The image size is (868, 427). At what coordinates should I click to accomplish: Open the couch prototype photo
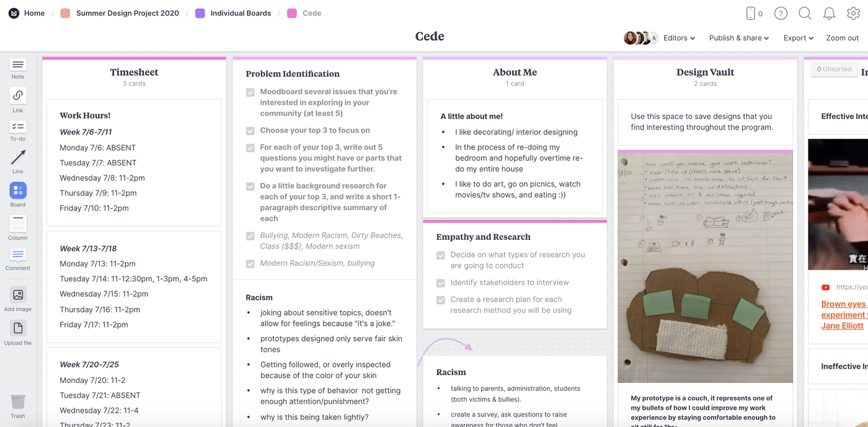[x=705, y=268]
